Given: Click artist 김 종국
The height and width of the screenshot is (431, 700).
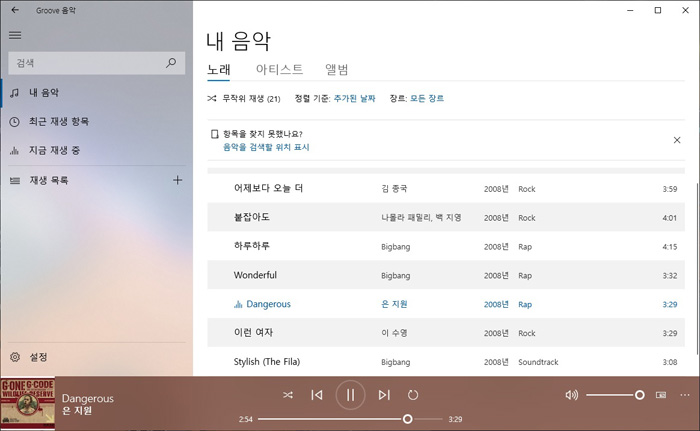Looking at the screenshot, I should [x=394, y=189].
